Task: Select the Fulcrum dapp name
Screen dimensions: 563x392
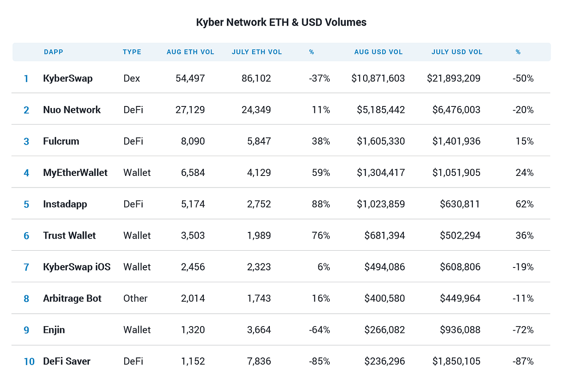Action: click(x=61, y=141)
